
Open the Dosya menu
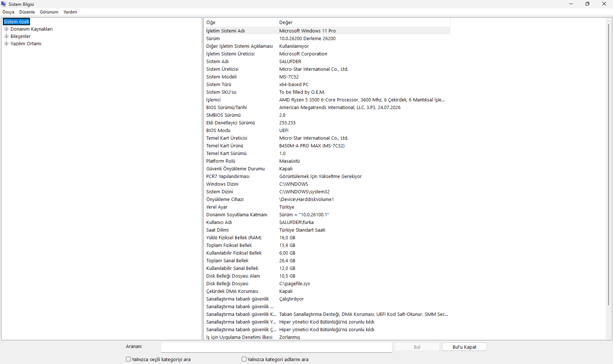(x=8, y=12)
